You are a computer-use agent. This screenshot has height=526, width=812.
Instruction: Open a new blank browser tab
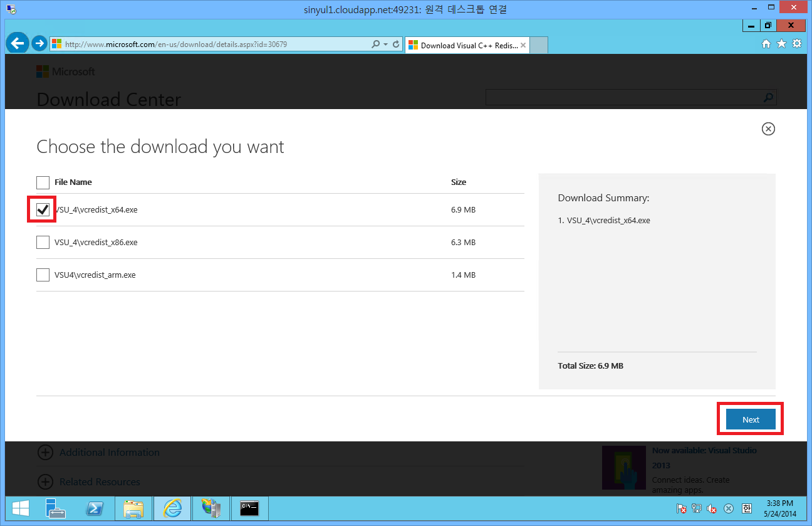coord(539,45)
